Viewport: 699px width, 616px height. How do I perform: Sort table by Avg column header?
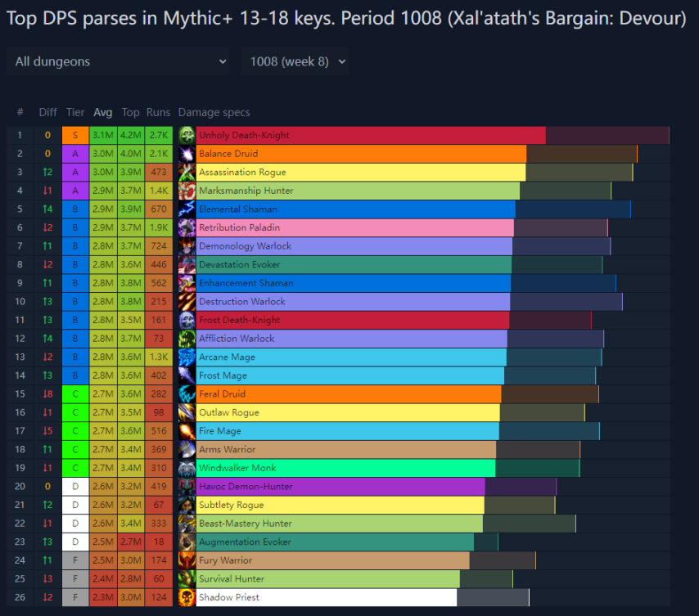(103, 113)
